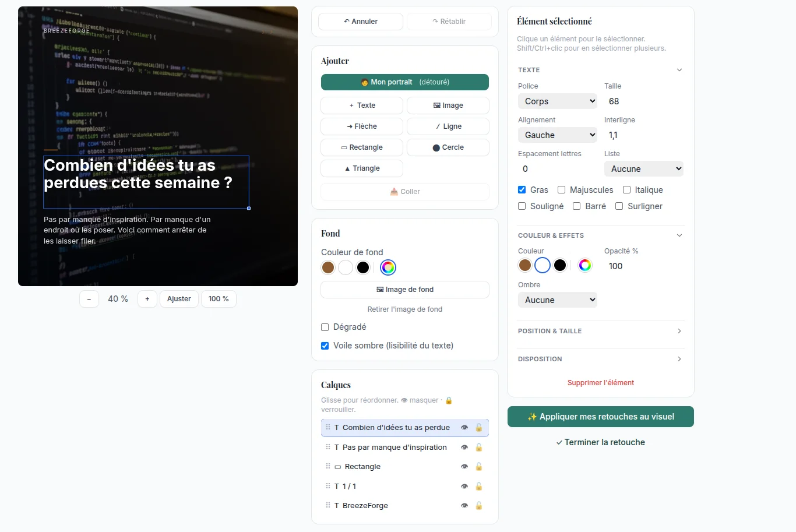796x532 pixels.
Task: Add a Triangle shape
Action: (362, 168)
